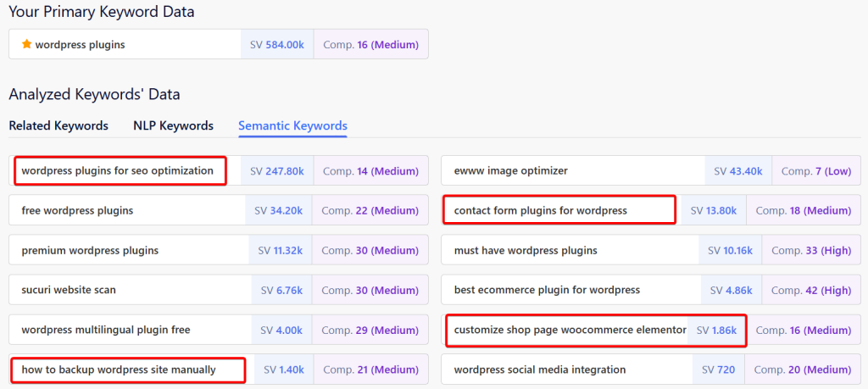Viewport: 868px width, 389px height.
Task: Choose the 'premium wordpress plugins' keyword
Action: (x=90, y=250)
